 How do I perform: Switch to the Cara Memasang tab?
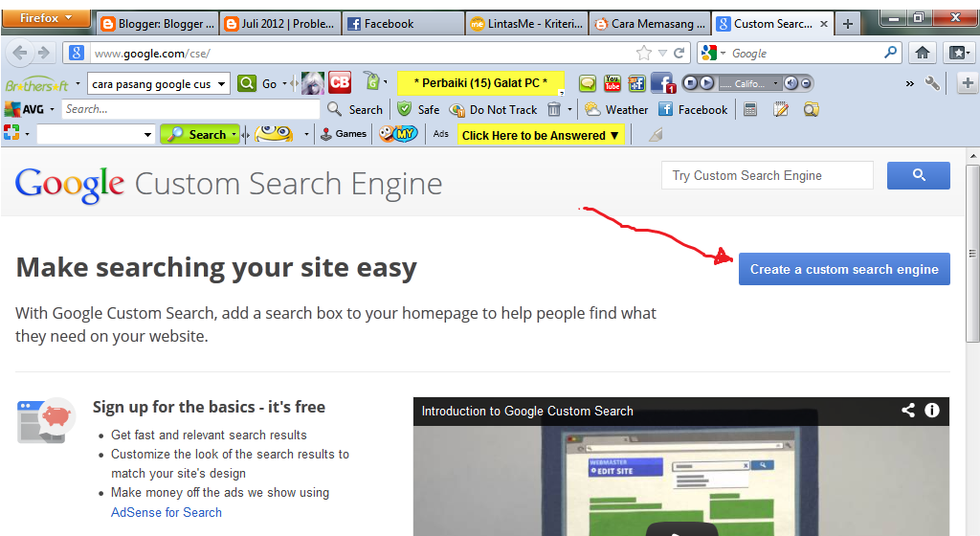click(x=650, y=24)
